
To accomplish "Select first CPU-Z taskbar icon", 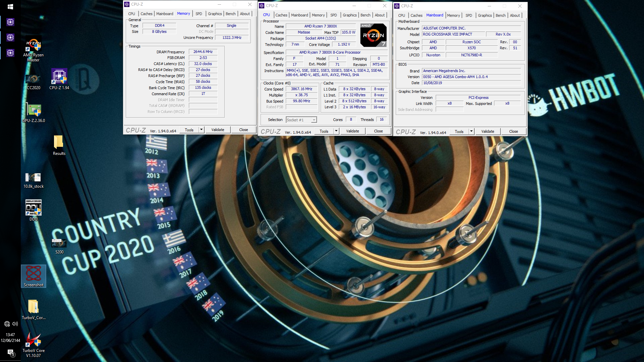I will [x=10, y=22].
